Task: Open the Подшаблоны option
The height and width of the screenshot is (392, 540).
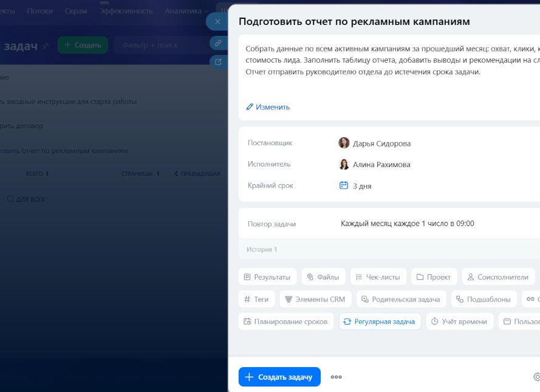Action: pyautogui.click(x=484, y=300)
